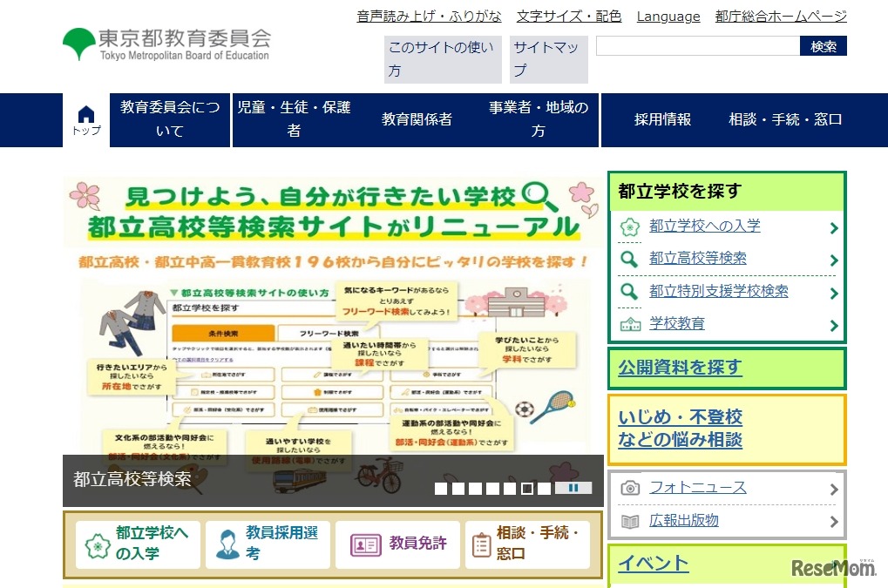Click the 学校教育 text link
This screenshot has height=588, width=888.
(677, 324)
